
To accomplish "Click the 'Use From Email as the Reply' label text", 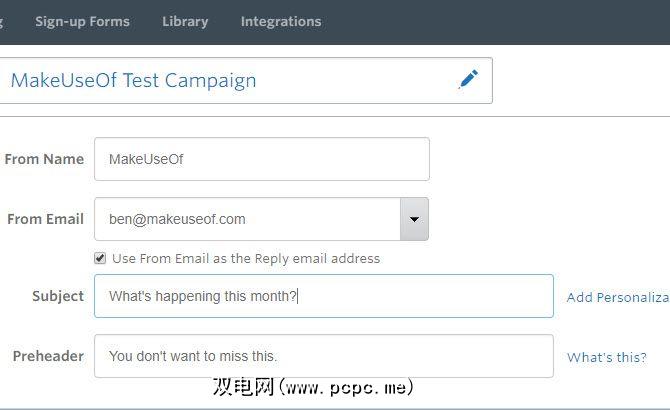I will point(246,258).
